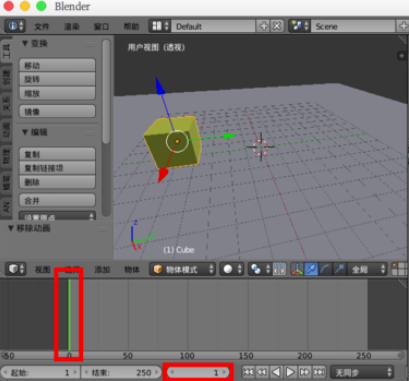
Task: Open the 渲染 menu
Action: coord(72,26)
